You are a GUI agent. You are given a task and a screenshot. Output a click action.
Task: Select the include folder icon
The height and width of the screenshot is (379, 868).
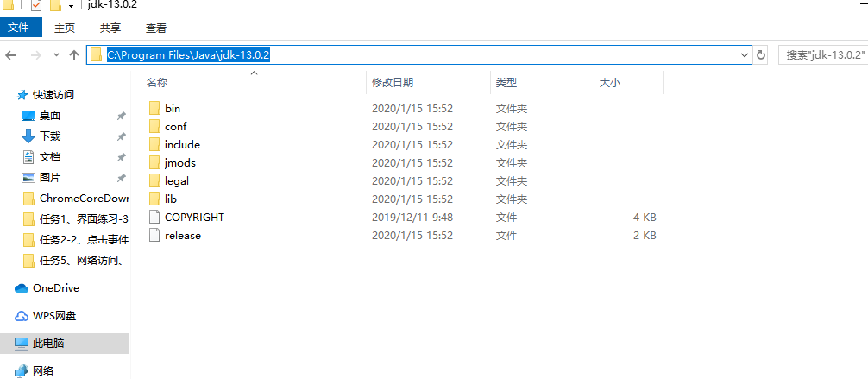click(154, 145)
